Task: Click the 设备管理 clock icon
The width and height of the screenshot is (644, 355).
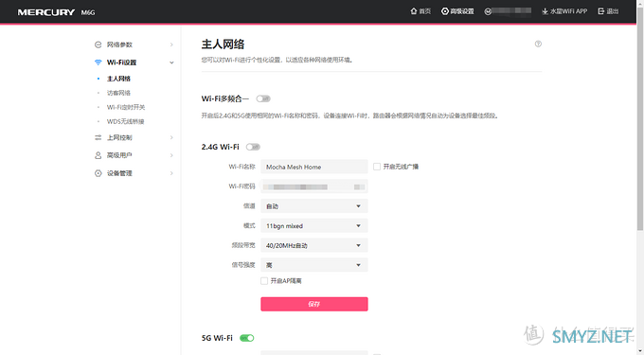Action: pos(98,173)
